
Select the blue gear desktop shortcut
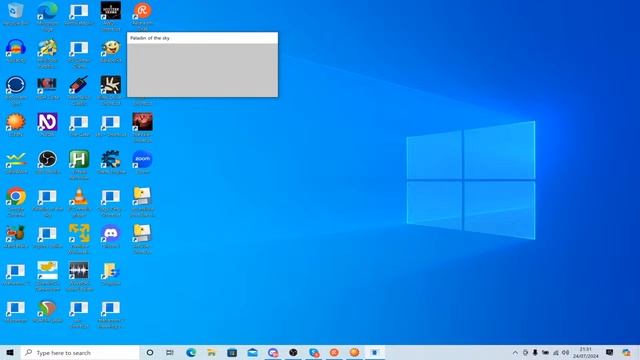[111, 162]
